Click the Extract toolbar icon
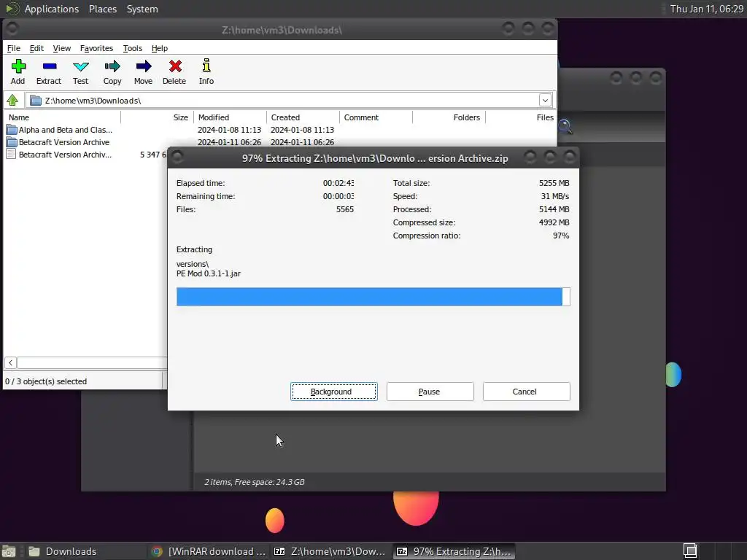The width and height of the screenshot is (747, 560). [x=49, y=66]
